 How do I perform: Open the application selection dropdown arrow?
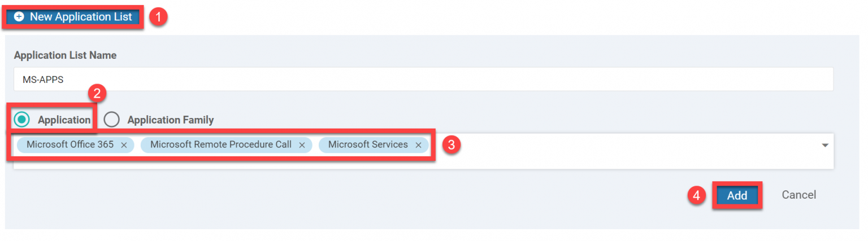[824, 146]
